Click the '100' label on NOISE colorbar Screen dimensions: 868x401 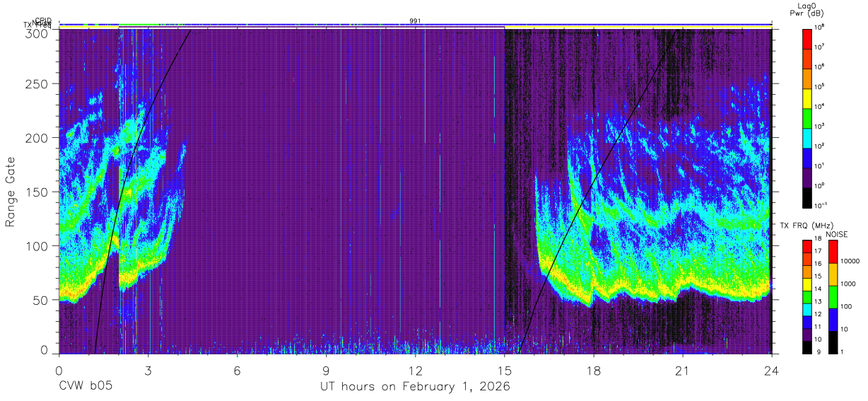click(x=847, y=306)
